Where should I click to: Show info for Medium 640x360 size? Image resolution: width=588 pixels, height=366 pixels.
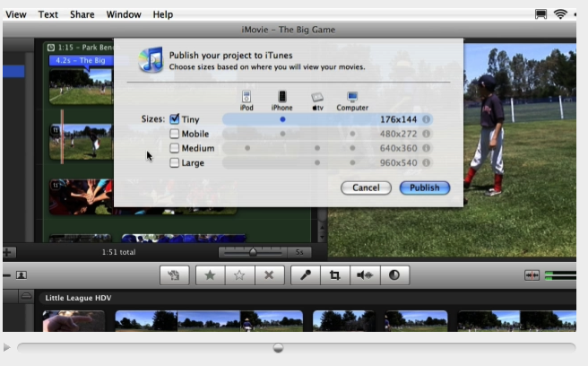coord(426,148)
